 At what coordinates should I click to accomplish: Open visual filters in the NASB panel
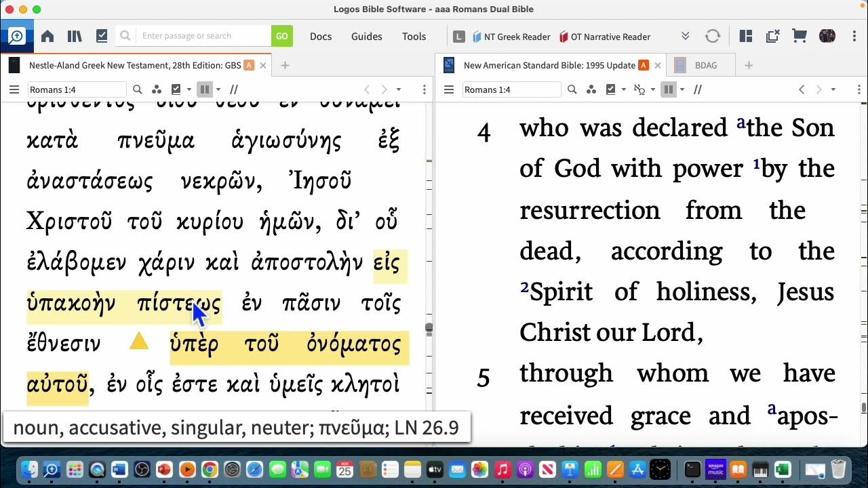pos(591,89)
